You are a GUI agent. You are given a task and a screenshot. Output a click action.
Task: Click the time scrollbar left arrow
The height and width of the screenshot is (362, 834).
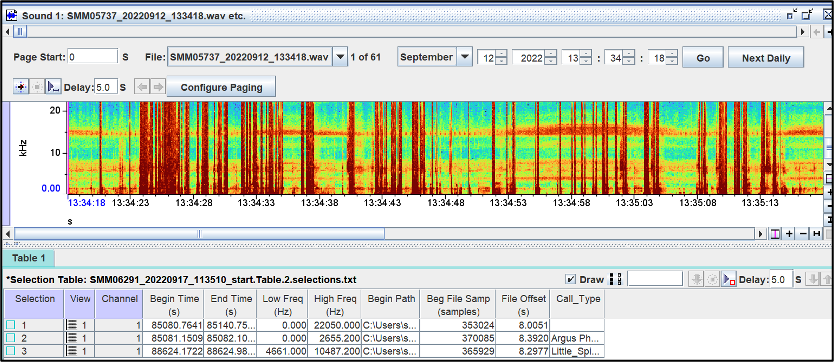7,233
